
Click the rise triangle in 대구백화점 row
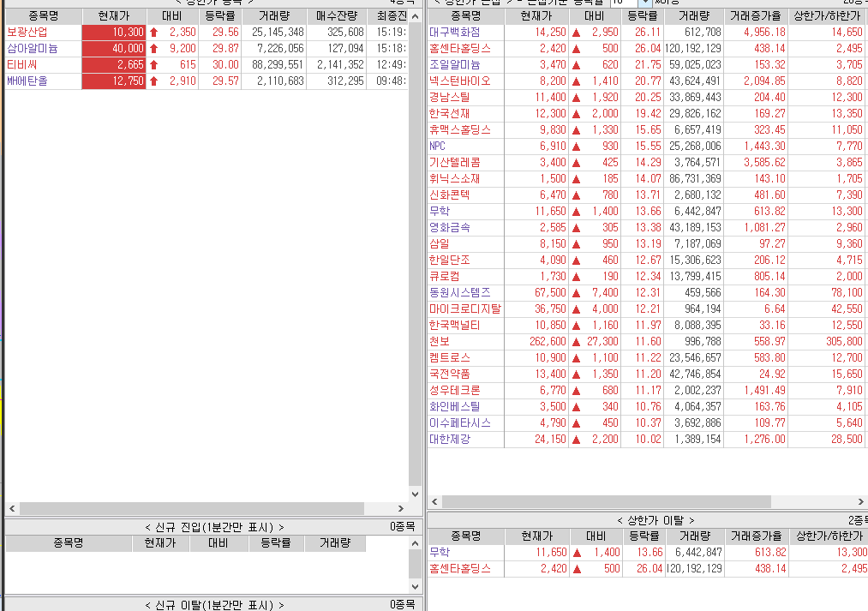coord(577,33)
